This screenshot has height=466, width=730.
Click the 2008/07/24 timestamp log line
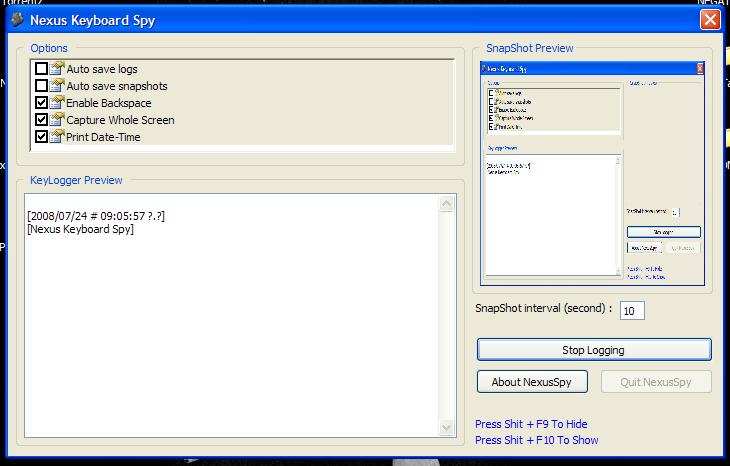[96, 216]
